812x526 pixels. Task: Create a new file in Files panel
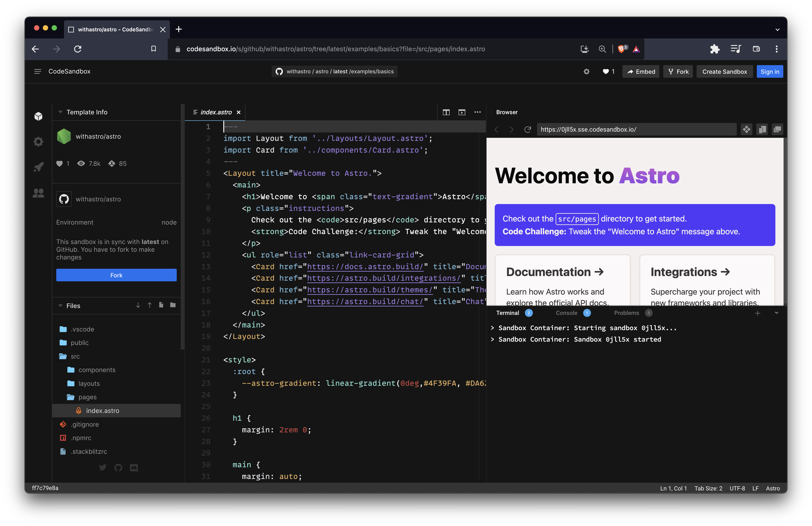click(161, 305)
